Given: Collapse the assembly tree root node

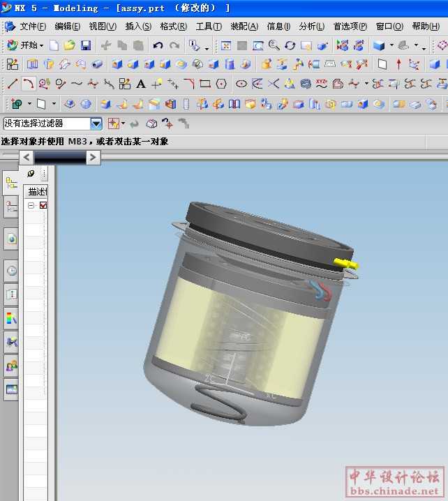Looking at the screenshot, I should click(31, 206).
